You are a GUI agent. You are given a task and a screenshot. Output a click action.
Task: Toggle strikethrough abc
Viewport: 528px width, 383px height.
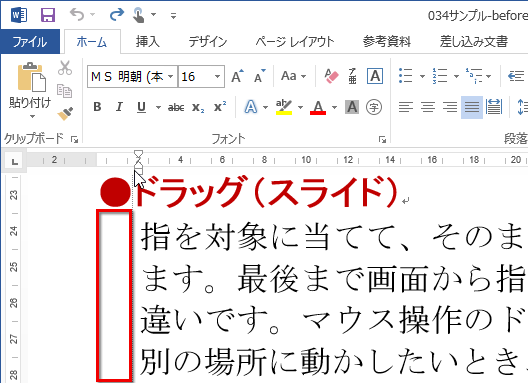coord(176,107)
